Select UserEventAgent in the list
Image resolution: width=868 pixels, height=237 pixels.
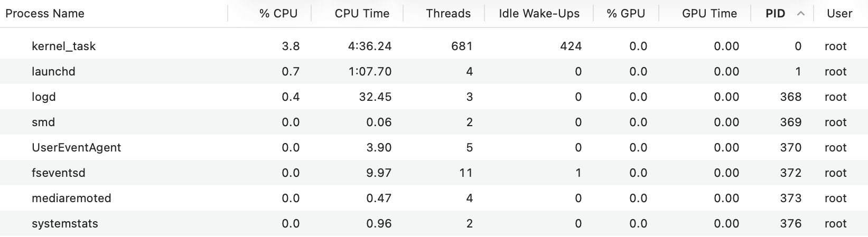tap(77, 148)
